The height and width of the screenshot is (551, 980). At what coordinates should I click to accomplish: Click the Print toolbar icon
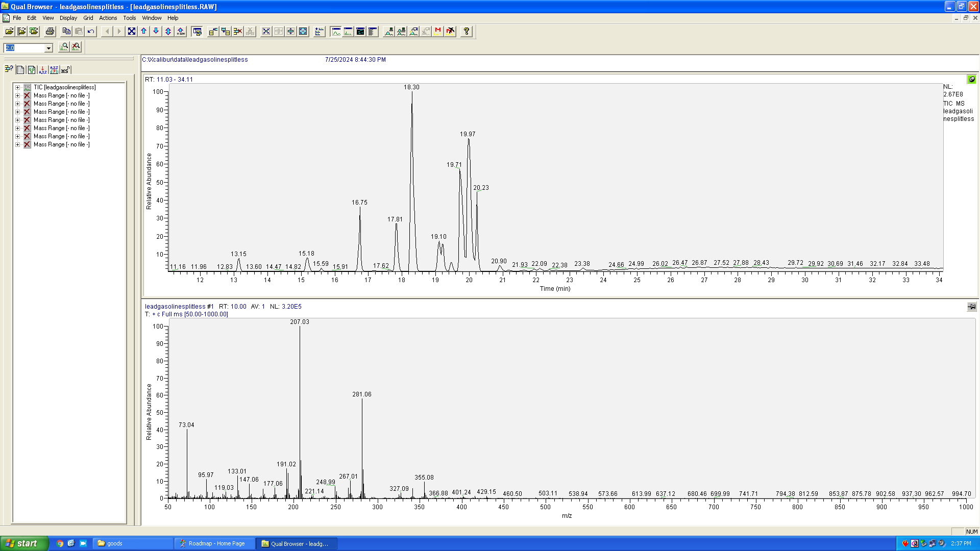point(50,32)
